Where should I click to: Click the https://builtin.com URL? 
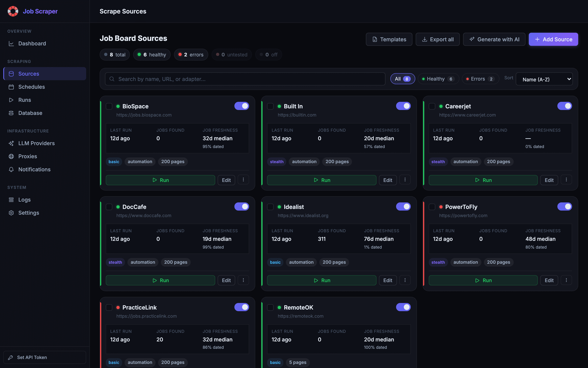pos(297,115)
